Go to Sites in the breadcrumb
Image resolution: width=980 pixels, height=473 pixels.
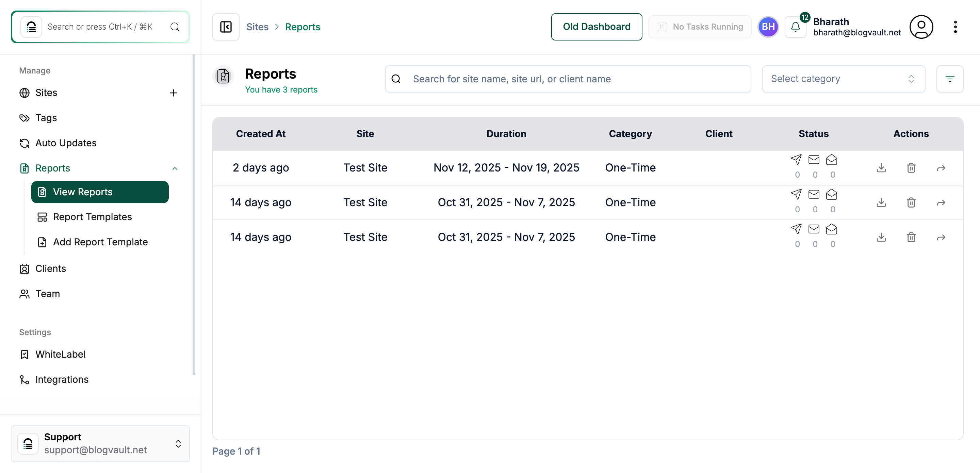point(257,27)
